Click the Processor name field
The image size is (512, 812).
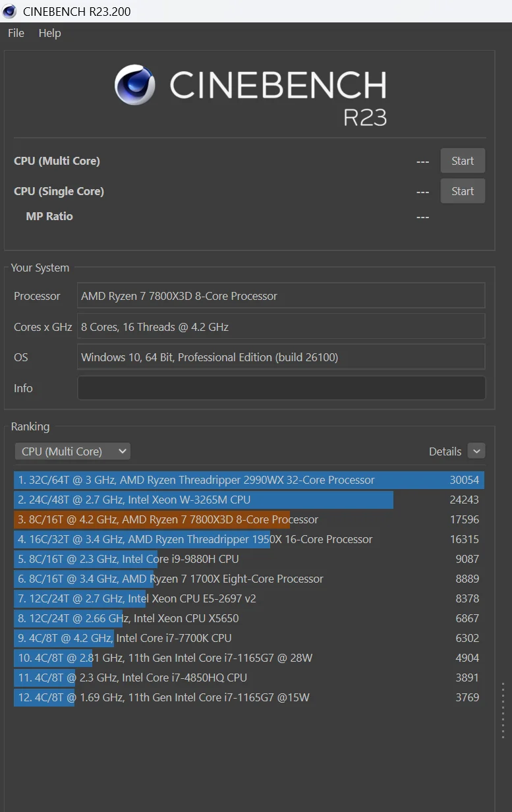tap(281, 296)
